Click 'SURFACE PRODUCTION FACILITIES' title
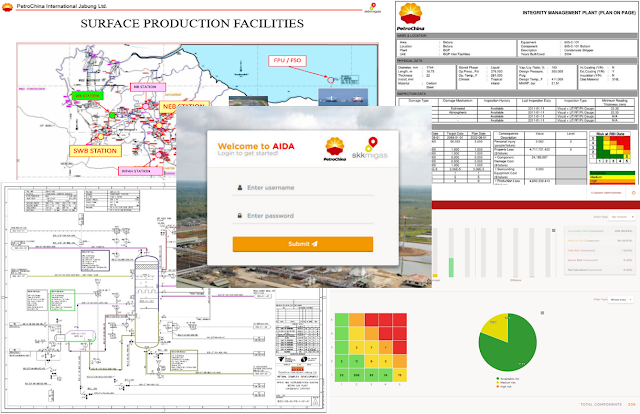Viewport: 640px width, 414px height. point(192,24)
